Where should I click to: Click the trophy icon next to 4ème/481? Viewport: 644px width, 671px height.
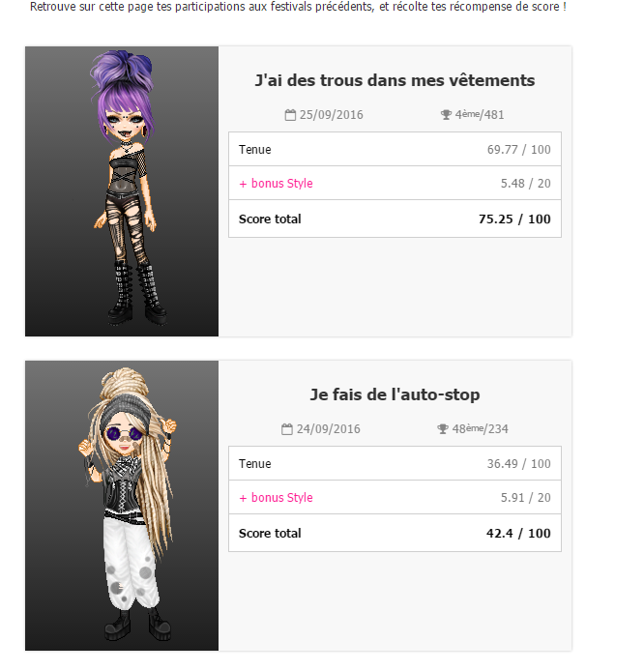point(446,115)
